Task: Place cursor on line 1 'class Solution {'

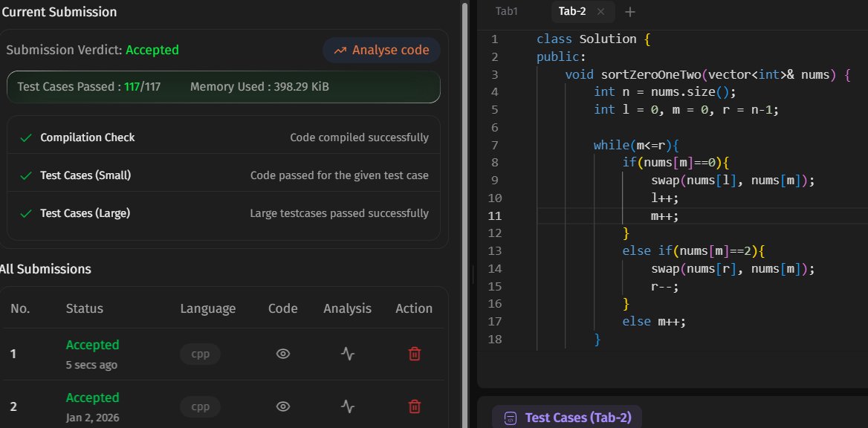Action: [594, 39]
